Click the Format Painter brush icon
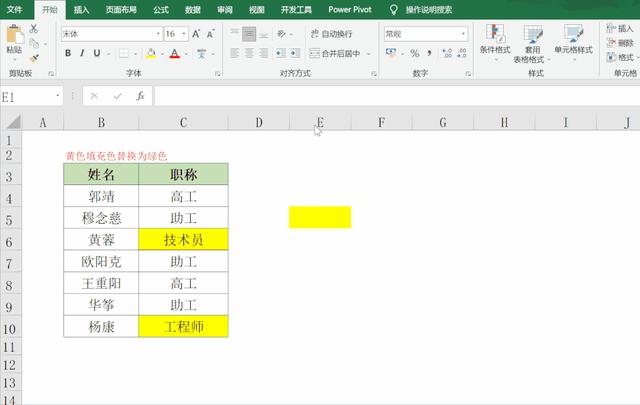 (34, 58)
